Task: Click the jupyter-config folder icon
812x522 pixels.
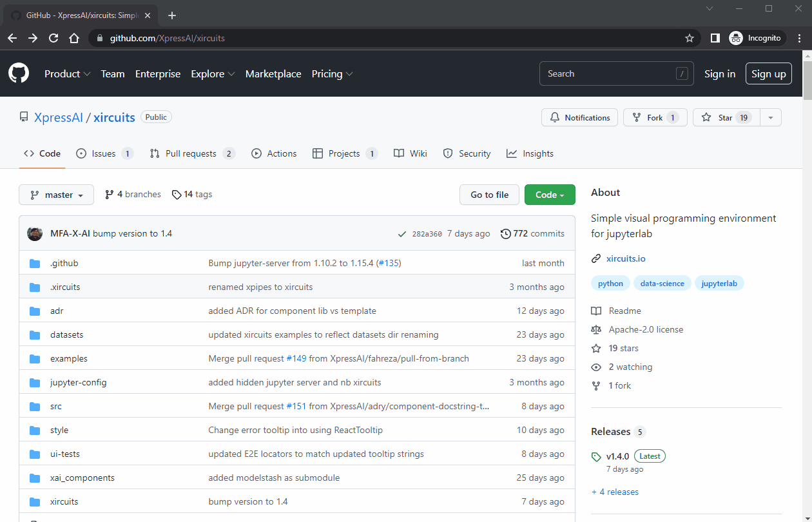Action: pyautogui.click(x=35, y=382)
